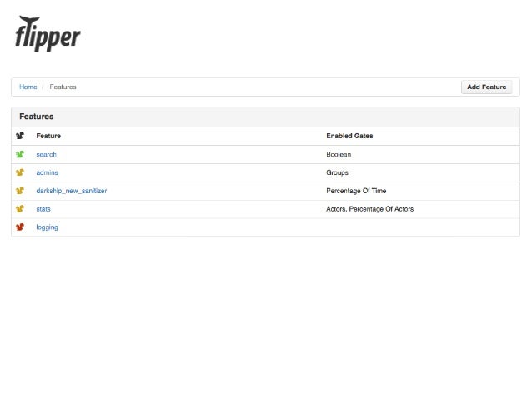
Task: Click the Flipper logo
Action: [x=48, y=34]
